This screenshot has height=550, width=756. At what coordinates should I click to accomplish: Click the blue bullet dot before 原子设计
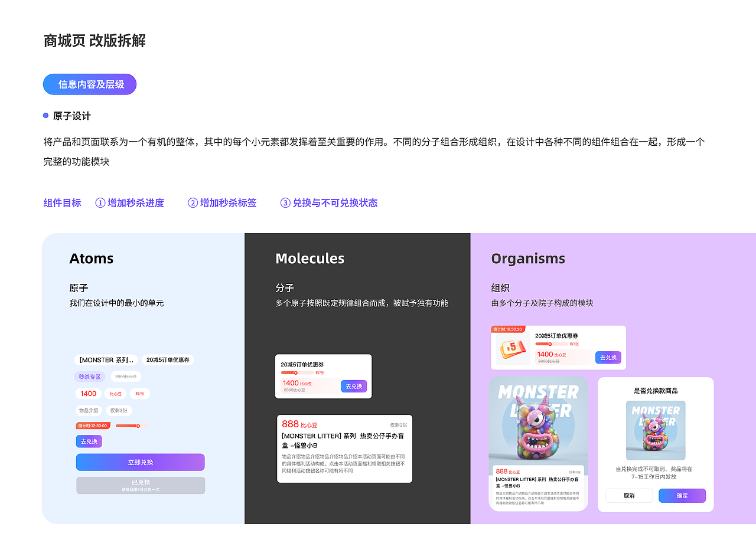(x=45, y=116)
